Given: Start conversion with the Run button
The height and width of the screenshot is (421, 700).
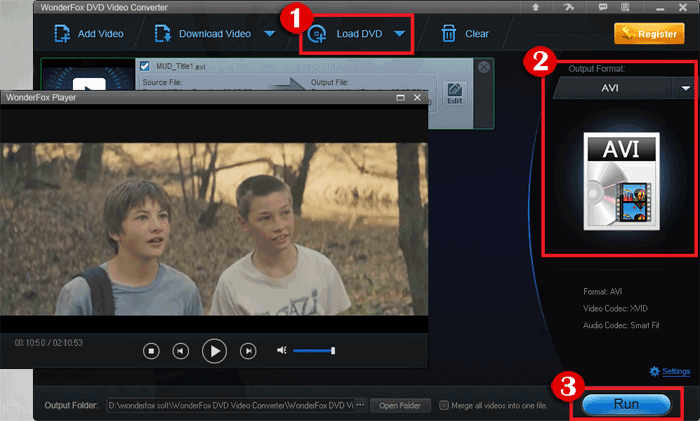Looking at the screenshot, I should pos(626,404).
